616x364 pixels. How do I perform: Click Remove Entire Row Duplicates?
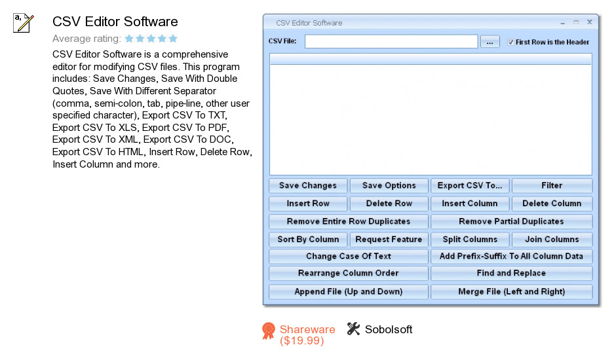pos(349,221)
